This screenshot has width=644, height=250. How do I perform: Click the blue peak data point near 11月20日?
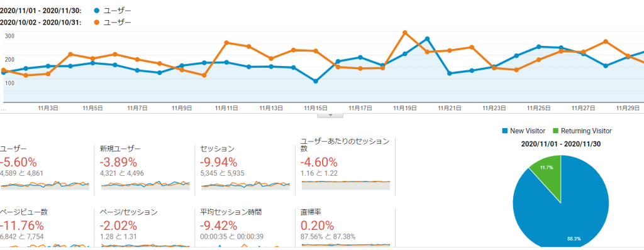click(427, 39)
